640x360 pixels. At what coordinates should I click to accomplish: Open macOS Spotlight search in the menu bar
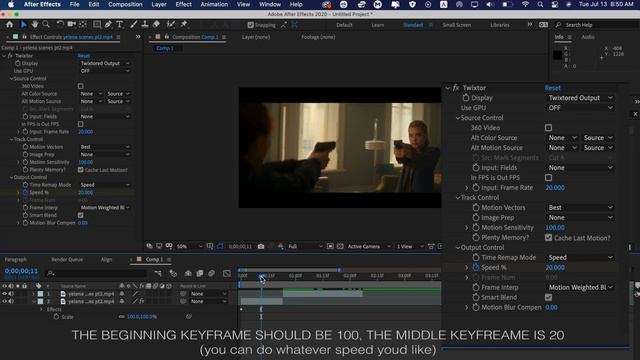click(540, 4)
